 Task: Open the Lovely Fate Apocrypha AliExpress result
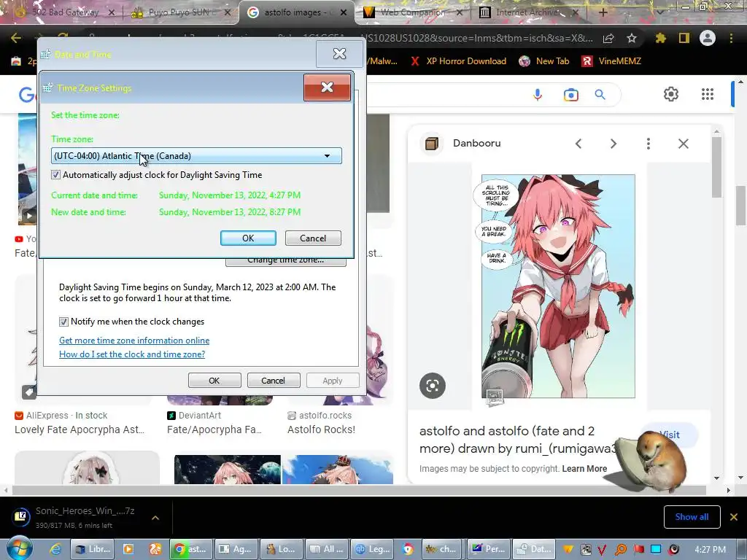(x=80, y=429)
